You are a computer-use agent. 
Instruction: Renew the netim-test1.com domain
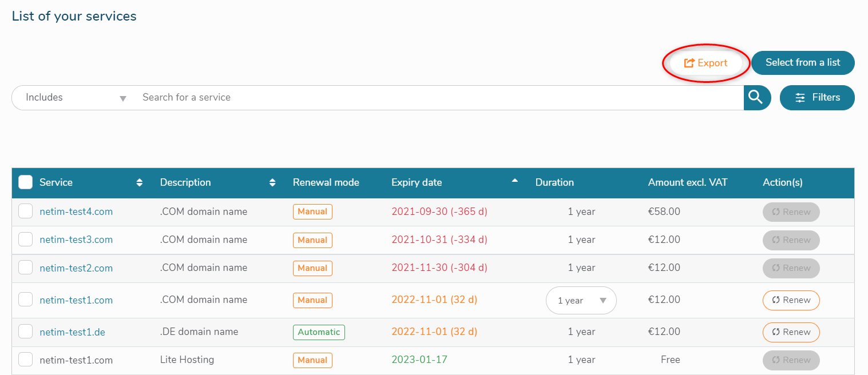point(791,300)
